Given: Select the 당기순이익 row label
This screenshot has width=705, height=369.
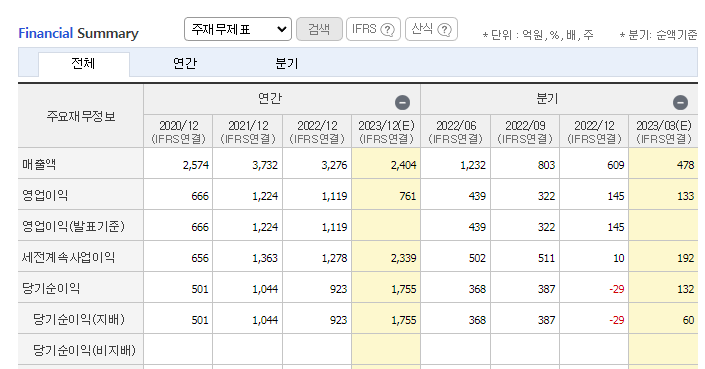Looking at the screenshot, I should click(51, 288).
